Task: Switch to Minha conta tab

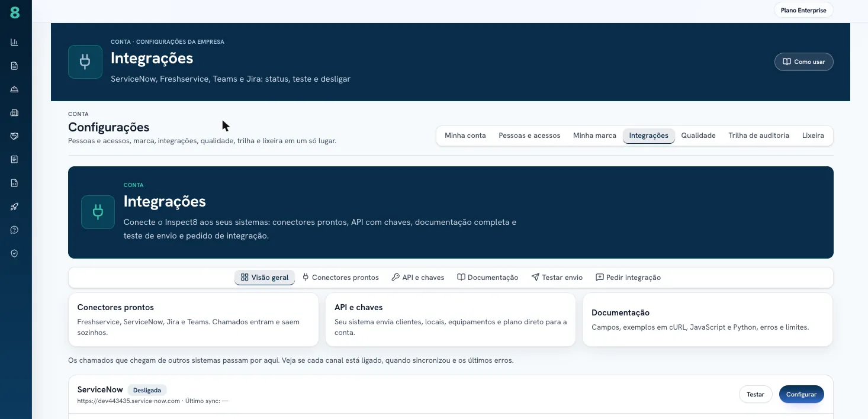Action: point(465,136)
